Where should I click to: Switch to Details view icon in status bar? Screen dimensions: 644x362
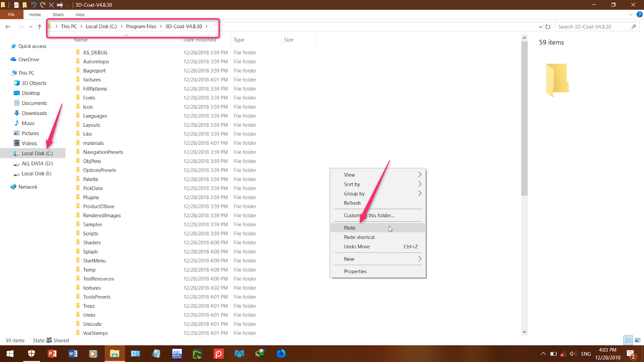[628, 340]
